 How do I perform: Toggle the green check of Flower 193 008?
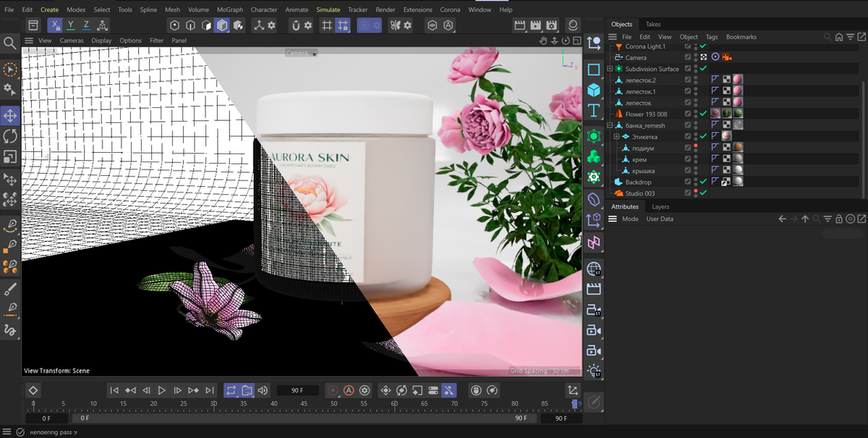click(x=703, y=114)
